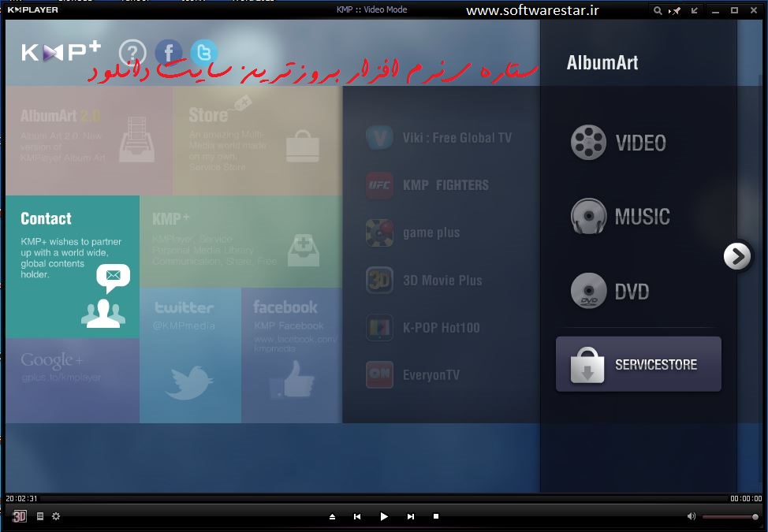Open the Facebook icon near KMP+ logo
The width and height of the screenshot is (768, 532).
pyautogui.click(x=169, y=52)
